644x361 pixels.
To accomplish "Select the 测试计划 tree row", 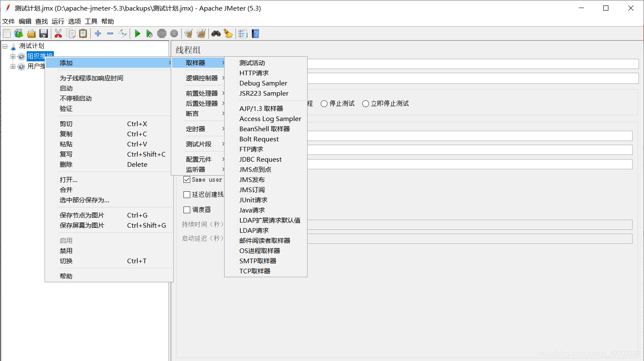I will pyautogui.click(x=31, y=46).
